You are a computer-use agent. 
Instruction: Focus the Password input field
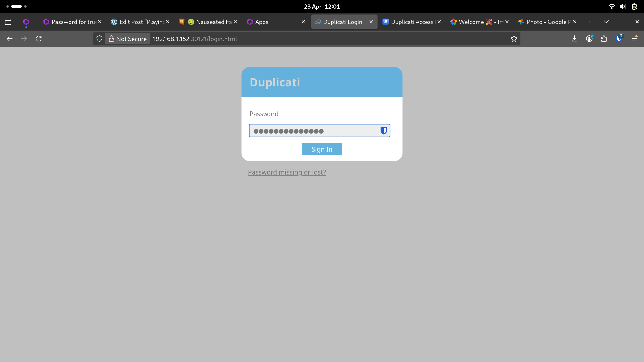(319, 130)
